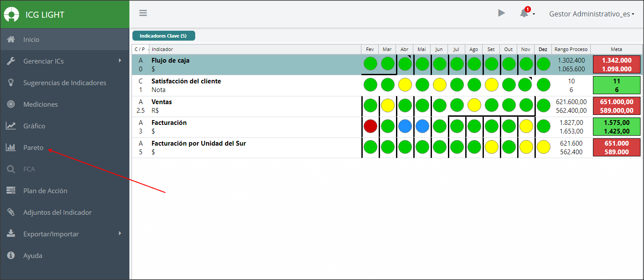Click the Adjuntos del Indicador paperclip icon
The height and width of the screenshot is (280, 644).
pyautogui.click(x=11, y=212)
